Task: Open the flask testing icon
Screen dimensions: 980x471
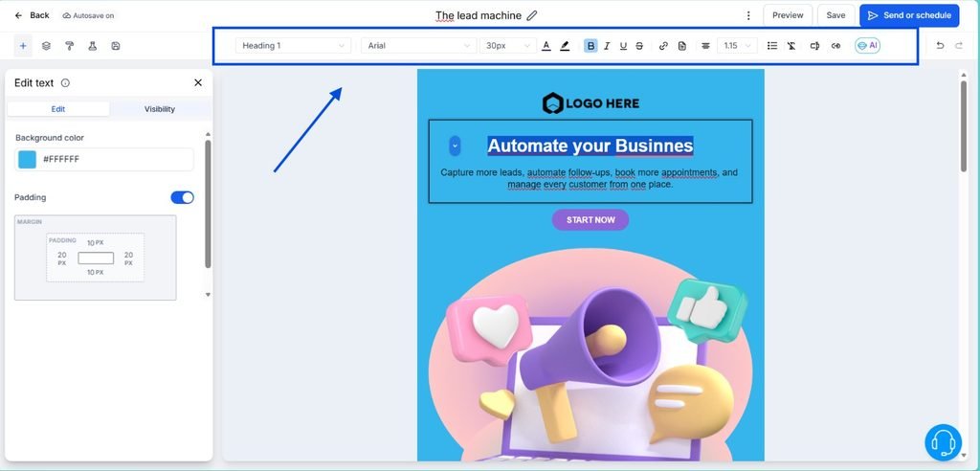Action: (93, 46)
